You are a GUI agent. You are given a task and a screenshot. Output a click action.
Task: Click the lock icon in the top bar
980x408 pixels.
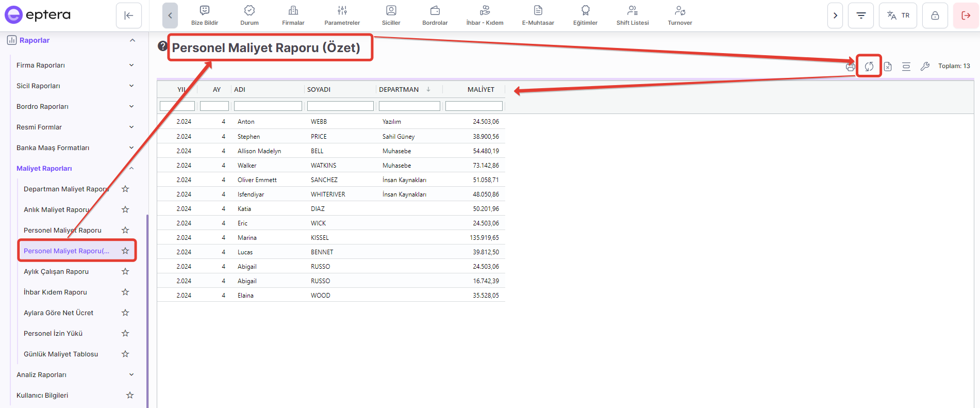coord(935,15)
